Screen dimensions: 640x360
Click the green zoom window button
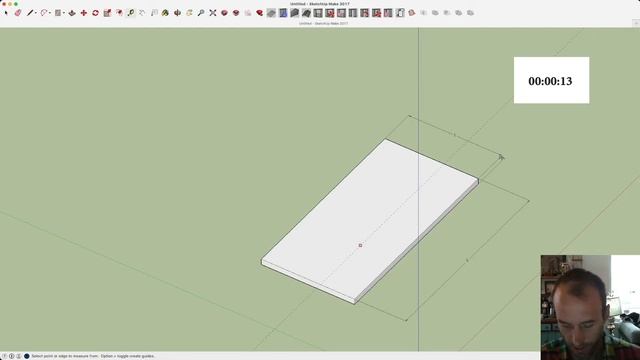16,4
